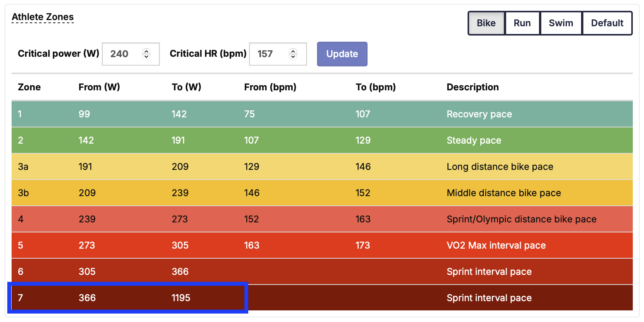This screenshot has height=322, width=644.
Task: Select the Sprint/Olympic distance bike pace row
Action: coord(322,219)
